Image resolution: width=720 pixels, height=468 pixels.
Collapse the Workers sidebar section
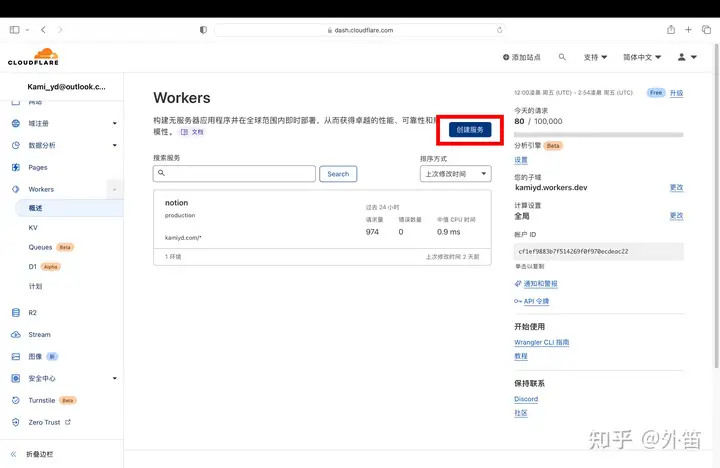(114, 189)
